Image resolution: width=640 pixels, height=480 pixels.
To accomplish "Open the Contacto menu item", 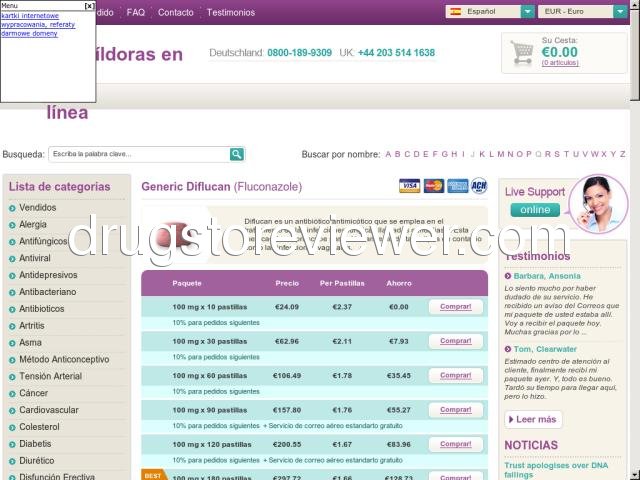I will (176, 12).
